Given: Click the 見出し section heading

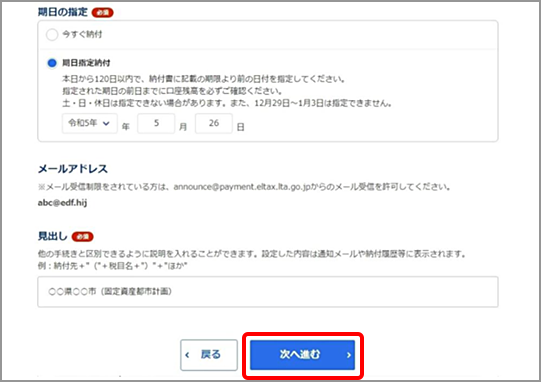Looking at the screenshot, I should tap(52, 236).
